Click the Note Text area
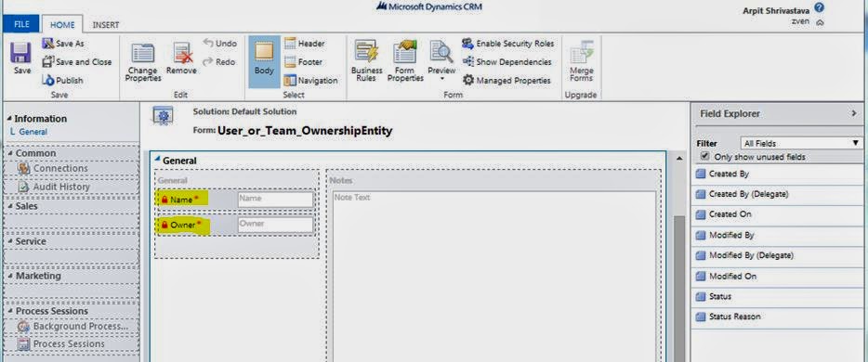Image resolution: width=868 pixels, height=362 pixels. (x=493, y=277)
